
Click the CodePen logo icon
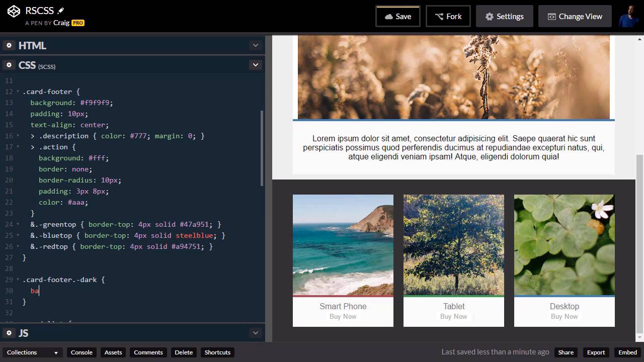coord(14,12)
